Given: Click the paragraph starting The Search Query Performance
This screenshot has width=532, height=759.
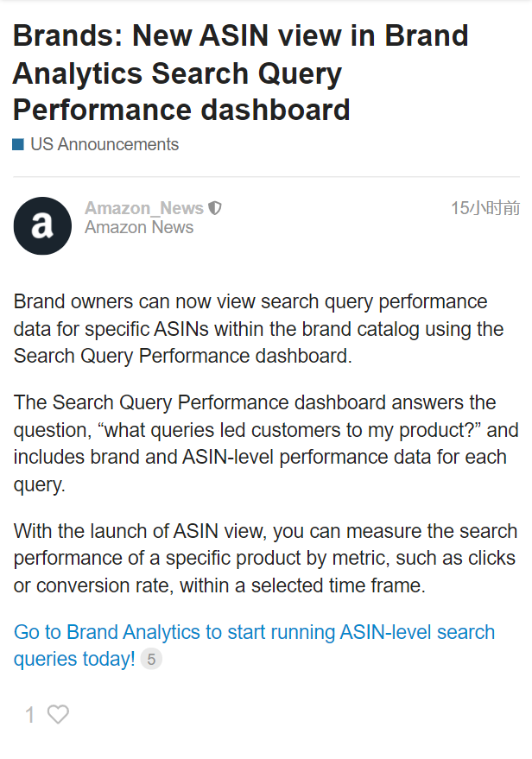Looking at the screenshot, I should [x=266, y=443].
